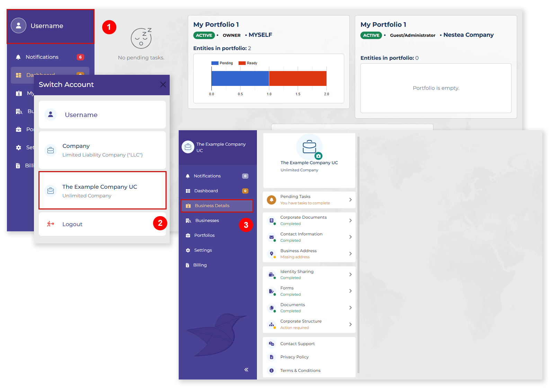
Task: Expand Pending Tasks chevron
Action: point(350,200)
